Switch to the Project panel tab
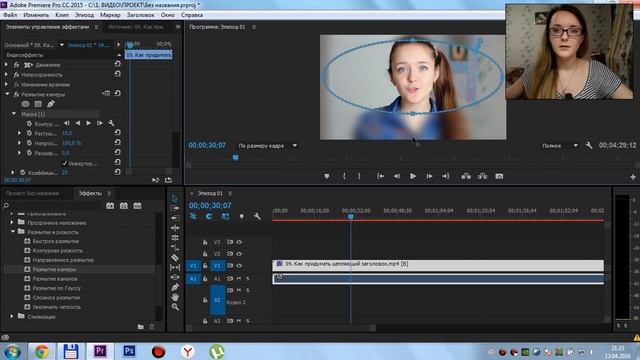 click(x=33, y=193)
